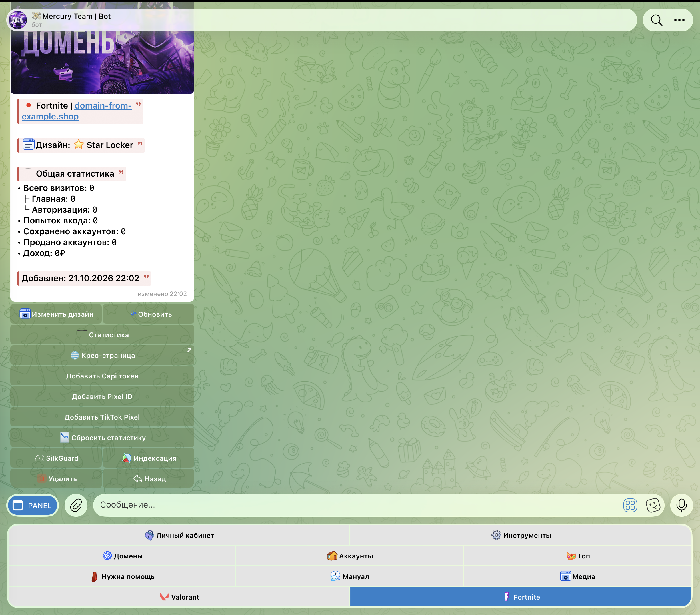700x615 pixels.
Task: Click Изменить дизайн inline button
Action: pos(56,314)
